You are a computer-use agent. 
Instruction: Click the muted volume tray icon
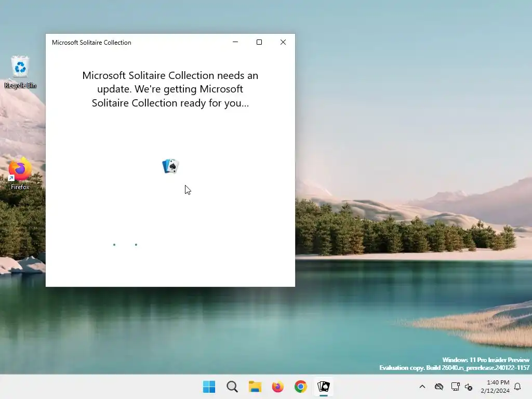469,387
